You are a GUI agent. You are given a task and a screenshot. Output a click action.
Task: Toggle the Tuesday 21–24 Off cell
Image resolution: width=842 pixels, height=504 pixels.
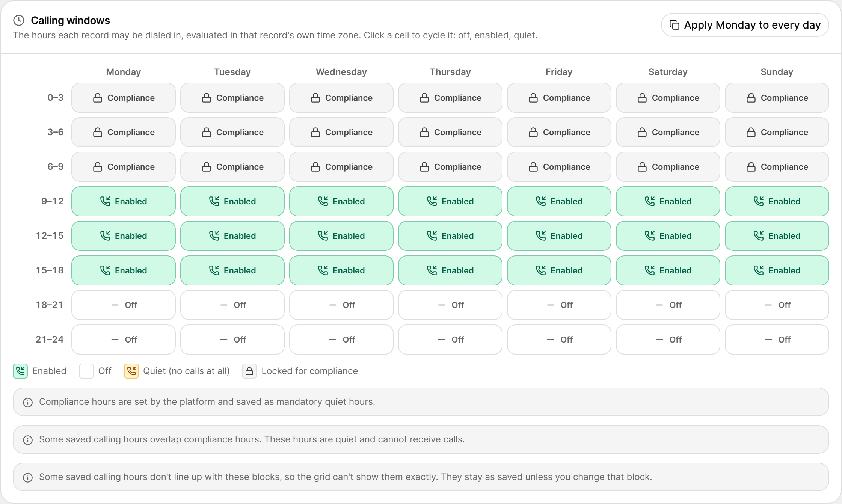(x=232, y=340)
